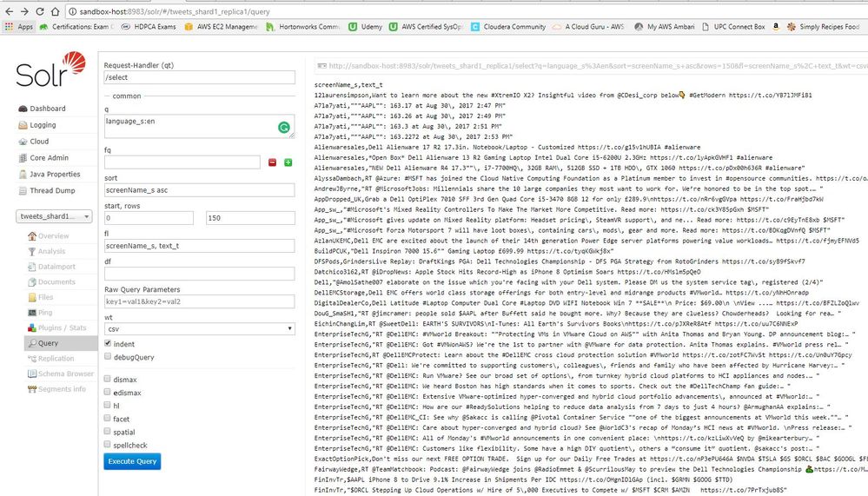Viewport: 868px width, 496px height.
Task: Open Simply Recipes Food bookmark
Action: (824, 27)
